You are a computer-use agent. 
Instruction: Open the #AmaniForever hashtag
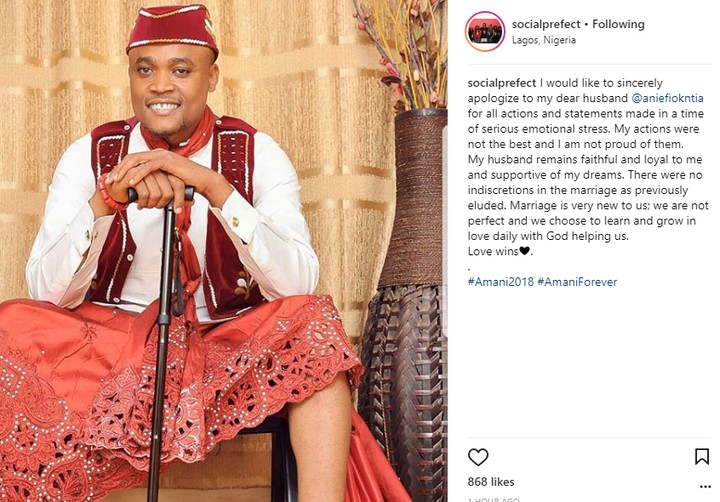coord(577,282)
